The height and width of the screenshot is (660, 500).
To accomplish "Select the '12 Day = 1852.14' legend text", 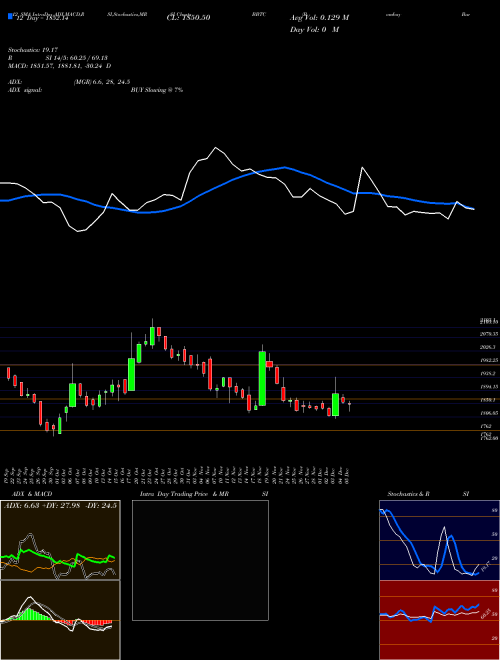I will pyautogui.click(x=41, y=19).
